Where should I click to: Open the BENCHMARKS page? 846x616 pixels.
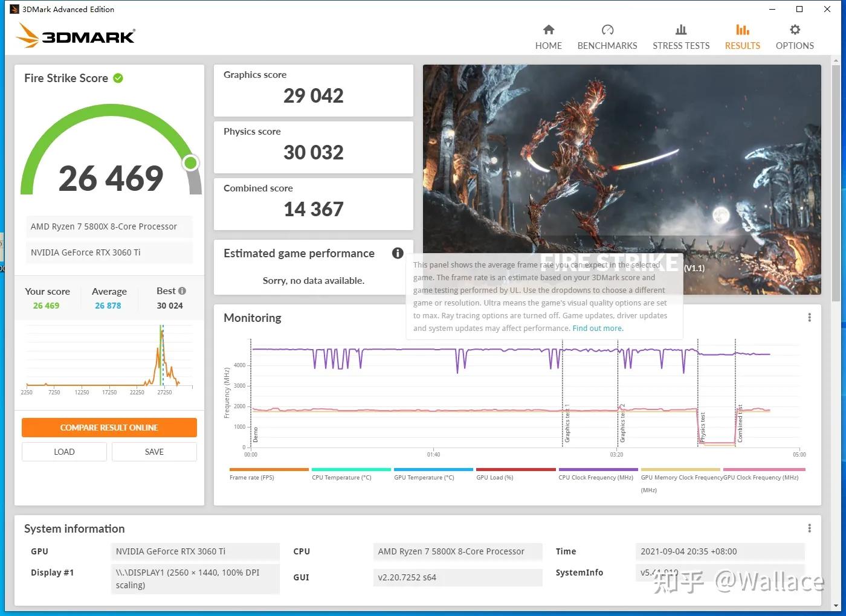tap(607, 36)
